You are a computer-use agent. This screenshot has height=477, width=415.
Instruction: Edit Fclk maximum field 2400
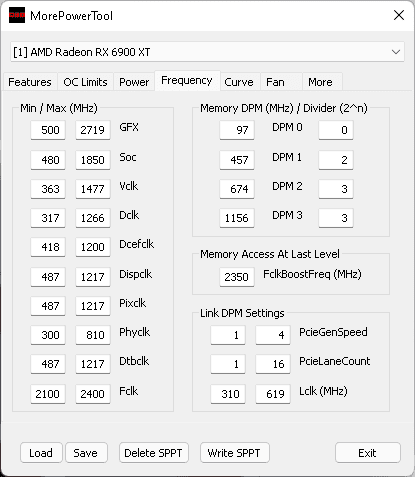pos(93,394)
